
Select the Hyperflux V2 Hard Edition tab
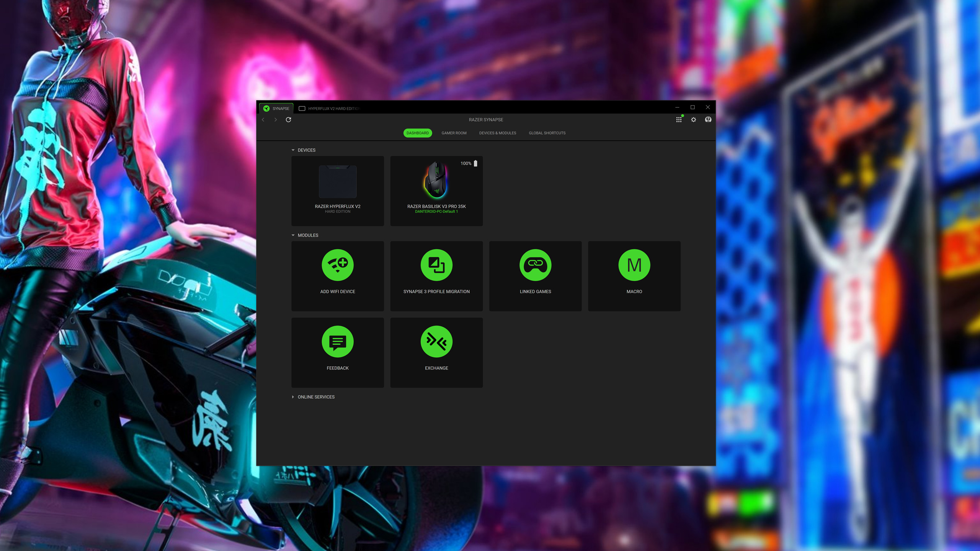[329, 108]
